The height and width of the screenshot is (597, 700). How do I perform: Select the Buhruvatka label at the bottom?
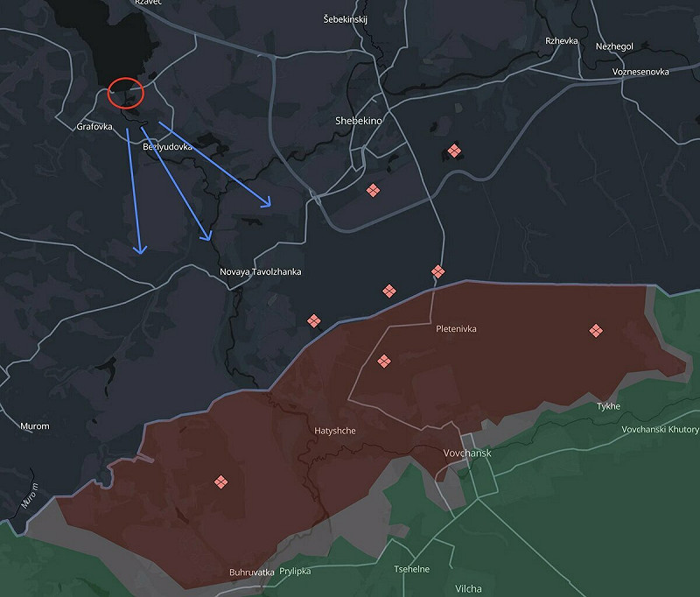[x=252, y=572]
